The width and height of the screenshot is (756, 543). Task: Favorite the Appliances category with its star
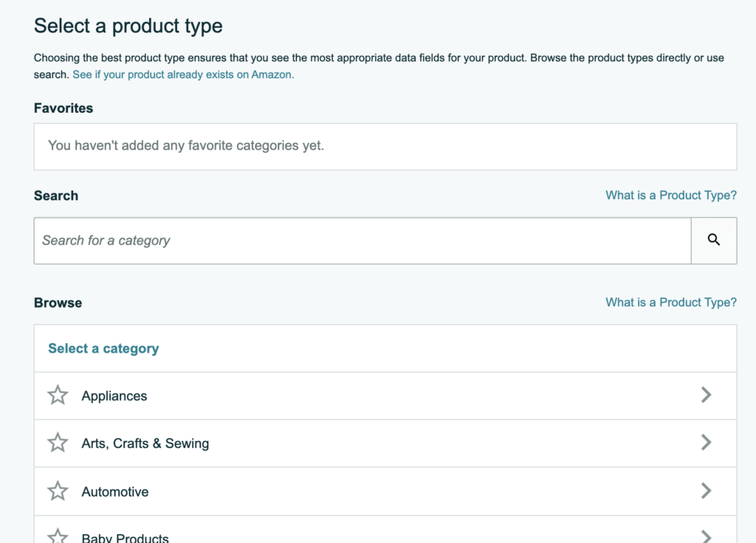[x=58, y=395]
